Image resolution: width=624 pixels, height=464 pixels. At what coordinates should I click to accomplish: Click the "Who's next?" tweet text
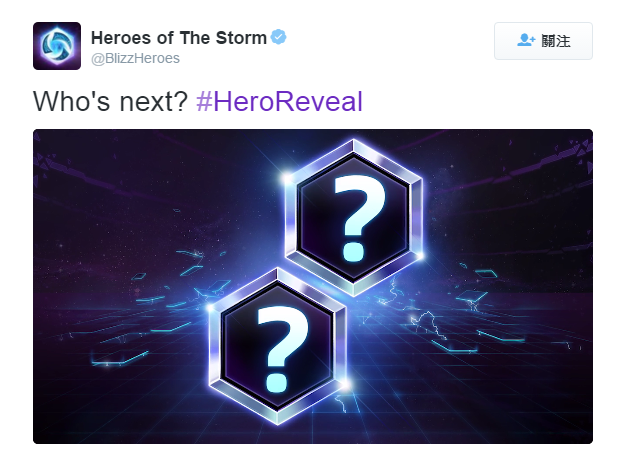[x=110, y=101]
